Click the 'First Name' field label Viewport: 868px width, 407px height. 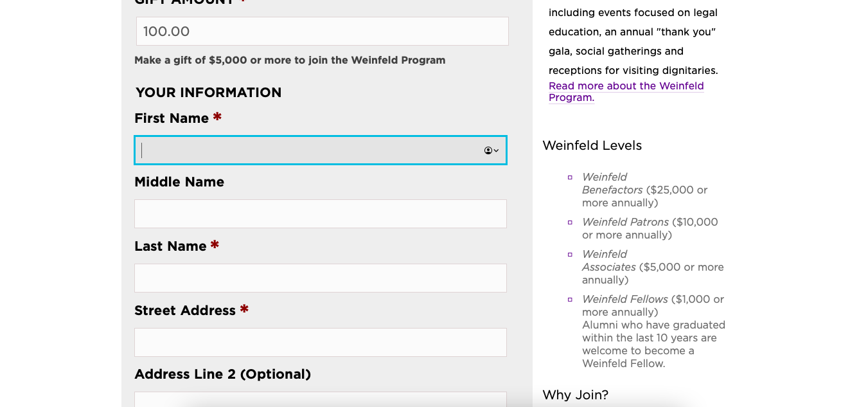(172, 118)
